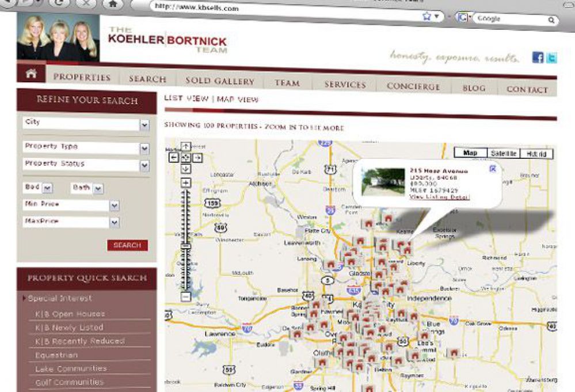Select the Hybrid map type

536,154
